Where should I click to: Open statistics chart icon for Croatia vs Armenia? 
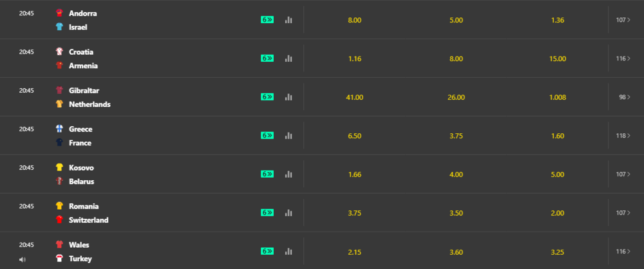click(289, 59)
